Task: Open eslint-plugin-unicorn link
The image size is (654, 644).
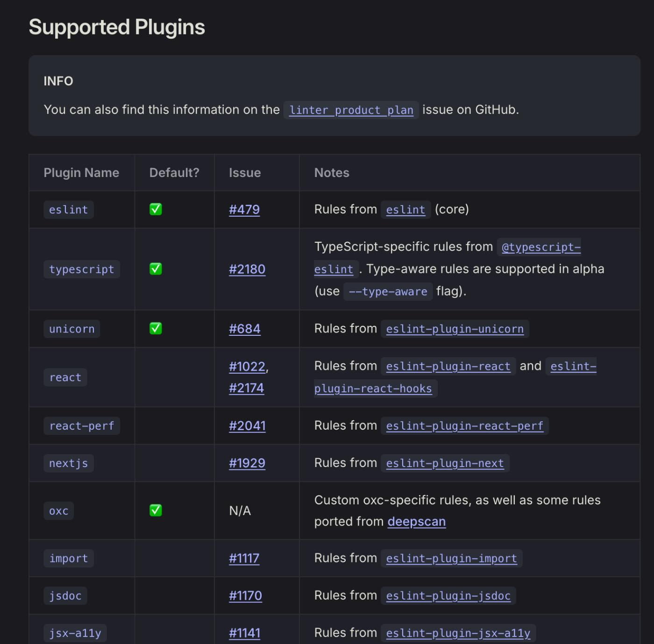Action: click(x=455, y=329)
